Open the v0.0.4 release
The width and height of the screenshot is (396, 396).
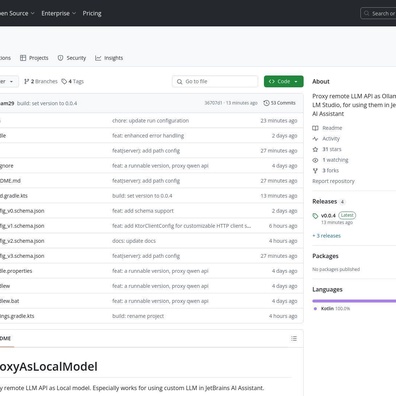click(328, 216)
